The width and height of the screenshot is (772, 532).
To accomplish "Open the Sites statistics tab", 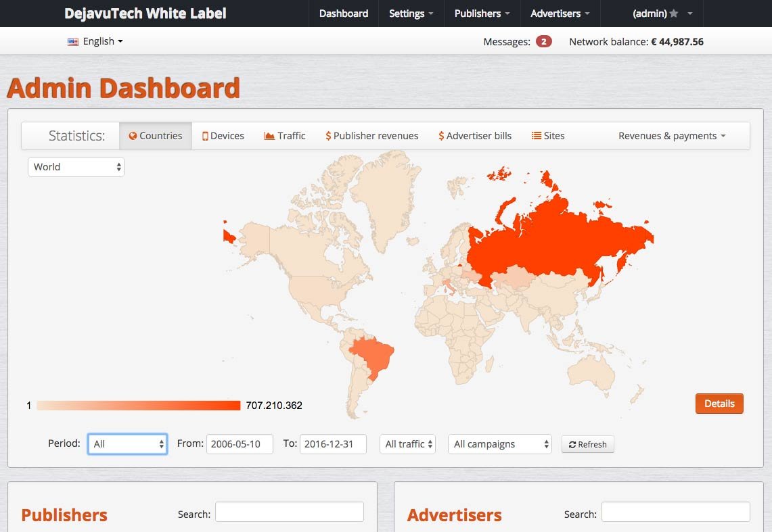I will click(x=548, y=136).
